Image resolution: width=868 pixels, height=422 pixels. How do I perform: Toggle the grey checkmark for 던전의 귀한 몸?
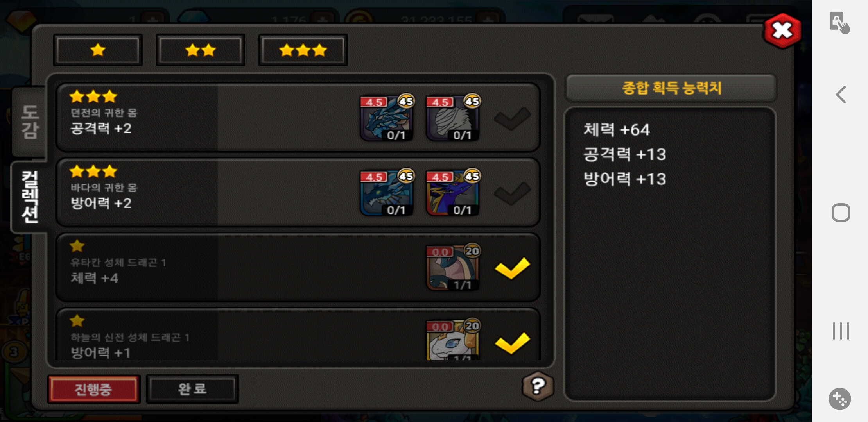512,118
